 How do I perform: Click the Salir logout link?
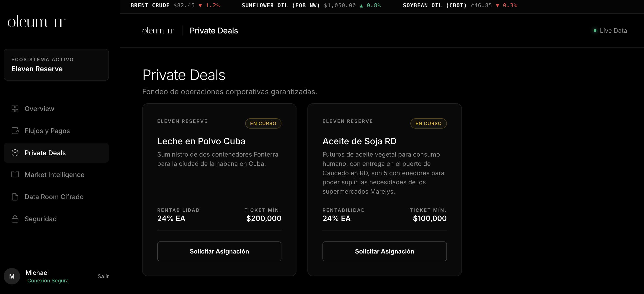pyautogui.click(x=103, y=276)
